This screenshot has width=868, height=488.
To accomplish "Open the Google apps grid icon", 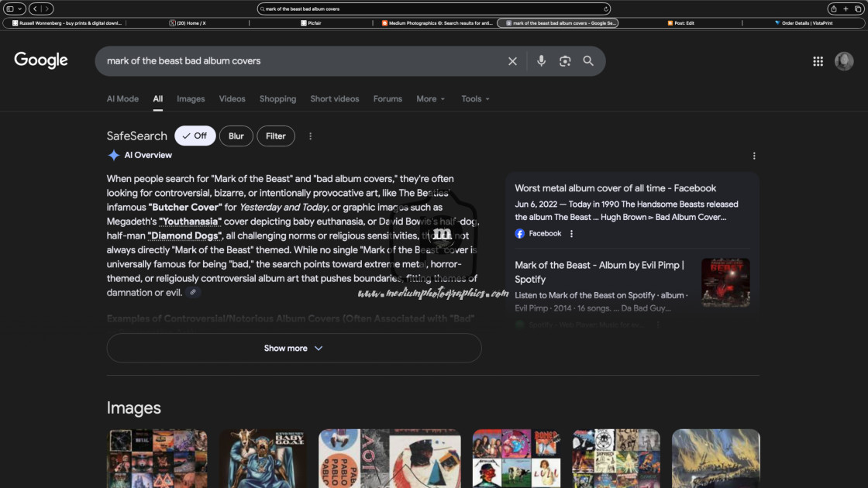I will 818,61.
